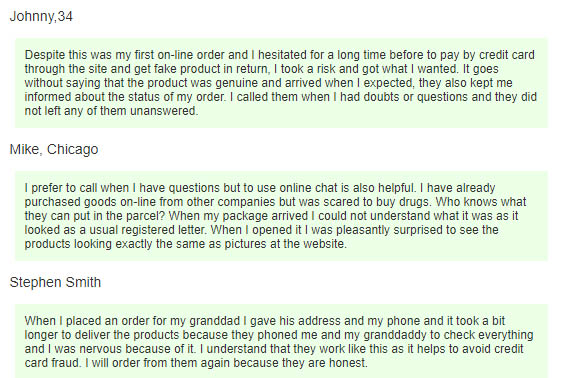
Task: Click the words "fake product in return"
Action: coord(211,69)
